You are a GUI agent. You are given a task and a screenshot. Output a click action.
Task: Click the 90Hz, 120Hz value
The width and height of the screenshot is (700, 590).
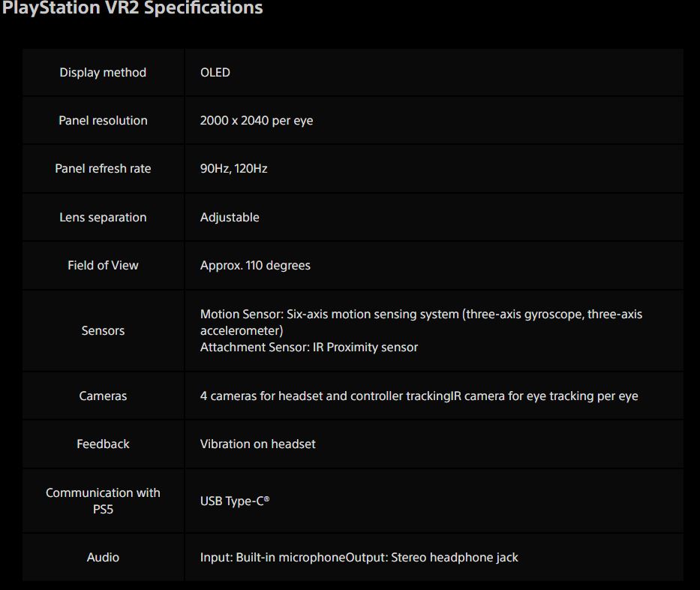(x=234, y=168)
